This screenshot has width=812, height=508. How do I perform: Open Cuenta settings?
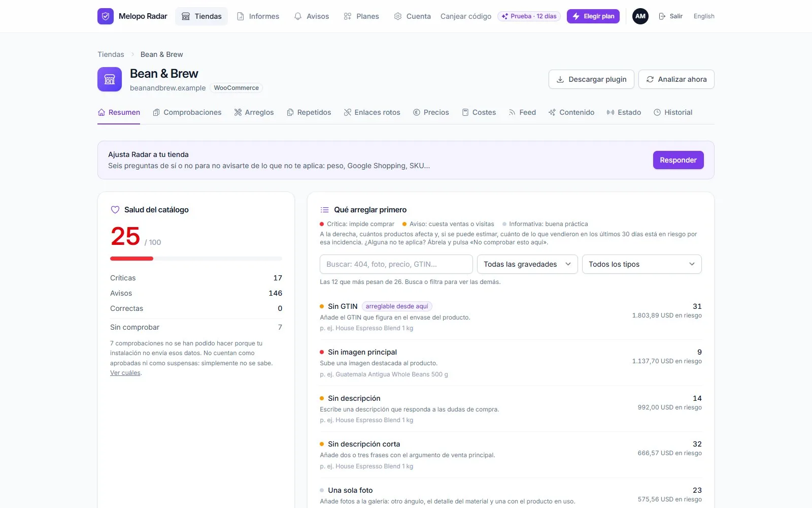[412, 16]
